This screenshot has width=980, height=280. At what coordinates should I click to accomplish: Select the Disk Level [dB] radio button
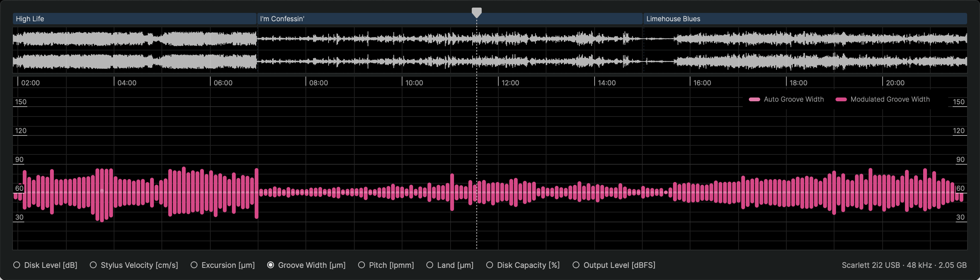pyautogui.click(x=17, y=265)
